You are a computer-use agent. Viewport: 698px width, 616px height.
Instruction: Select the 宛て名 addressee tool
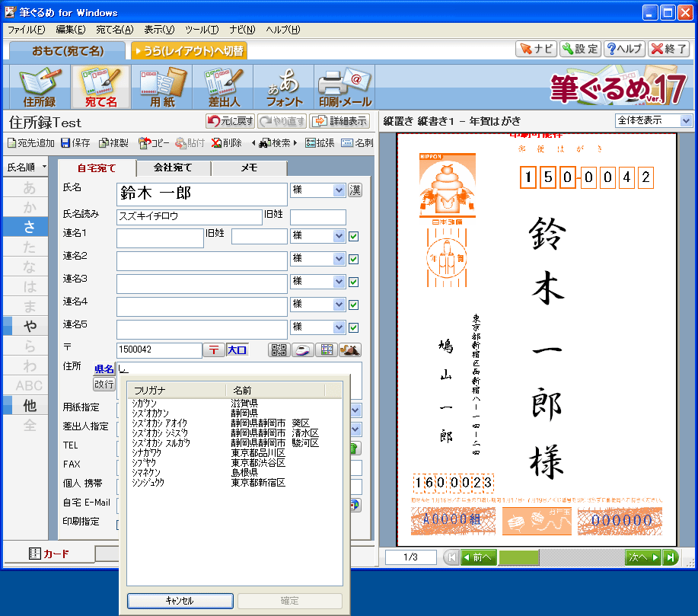click(x=100, y=87)
